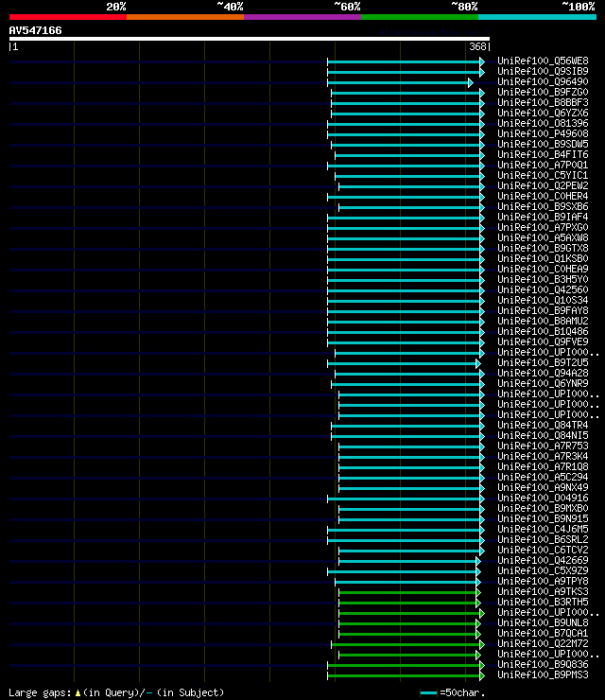Select the UniRef100_B6SRL2 label
Image resolution: width=605 pixels, height=700 pixels.
(543, 540)
